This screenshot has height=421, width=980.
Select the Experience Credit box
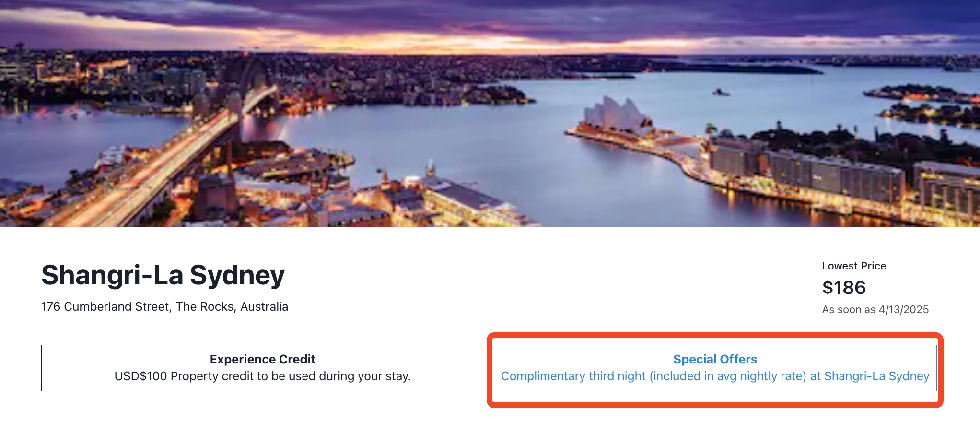262,367
